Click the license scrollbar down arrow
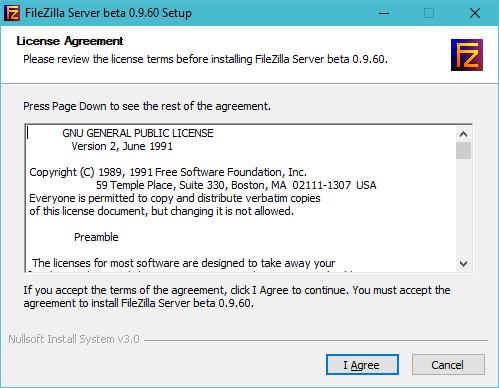 click(x=463, y=263)
